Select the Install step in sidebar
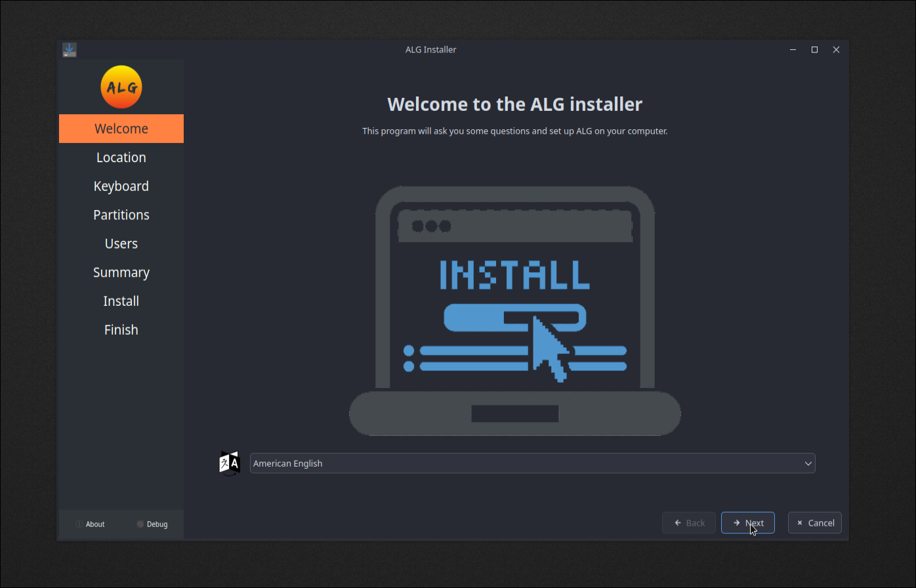Image resolution: width=916 pixels, height=588 pixels. 121,301
